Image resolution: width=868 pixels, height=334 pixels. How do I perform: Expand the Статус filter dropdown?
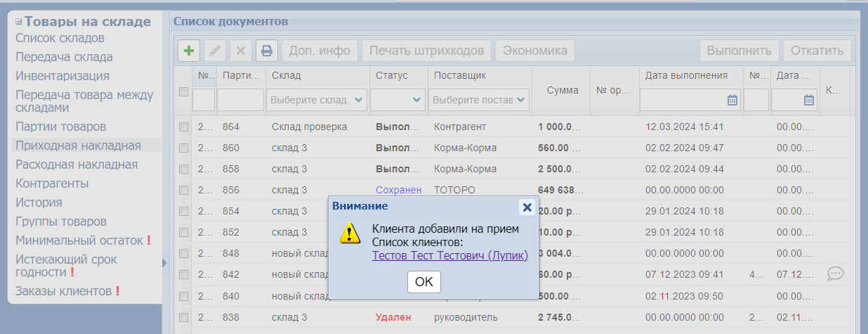[398, 100]
